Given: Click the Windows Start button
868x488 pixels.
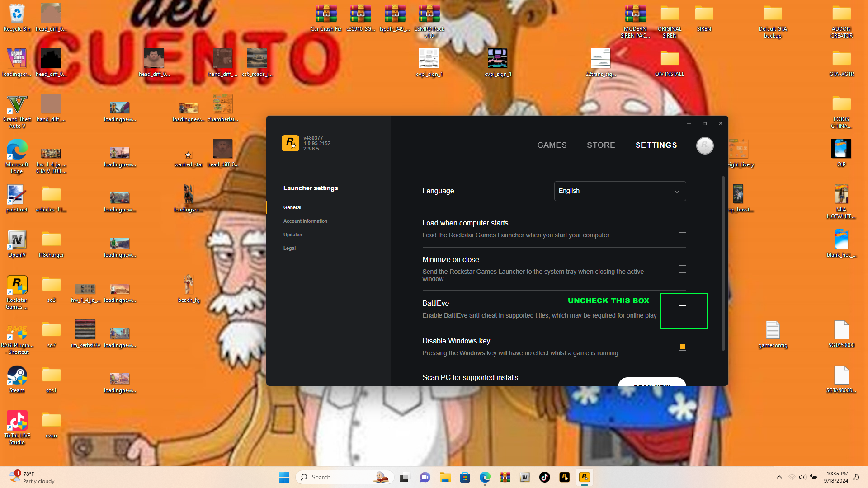Looking at the screenshot, I should click(x=284, y=477).
